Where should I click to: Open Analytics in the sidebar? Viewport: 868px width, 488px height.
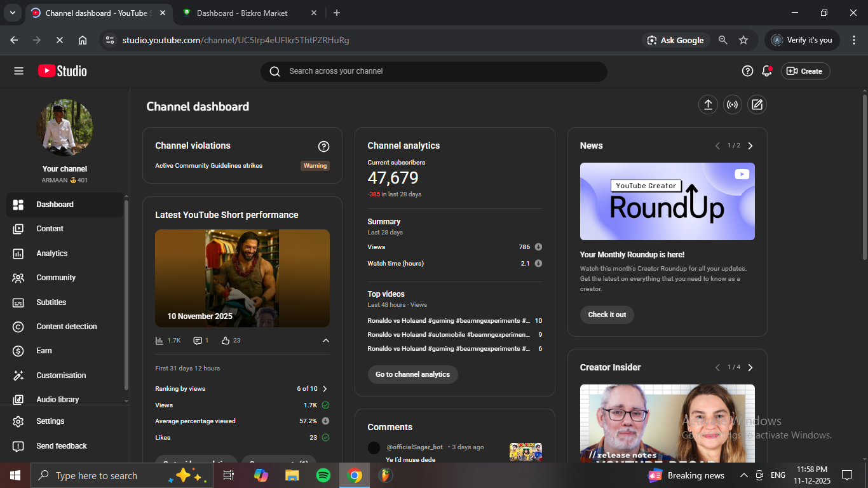coord(51,254)
